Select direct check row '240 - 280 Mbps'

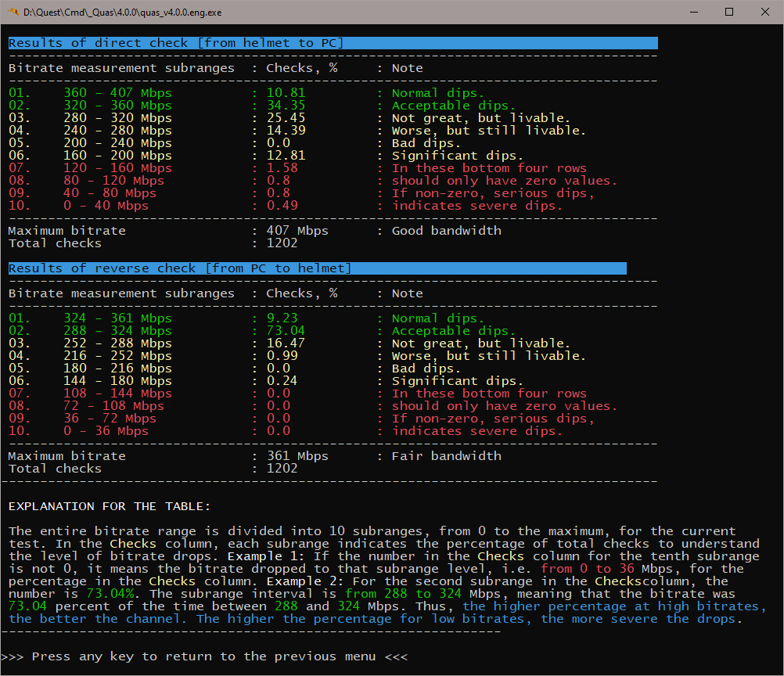(297, 131)
